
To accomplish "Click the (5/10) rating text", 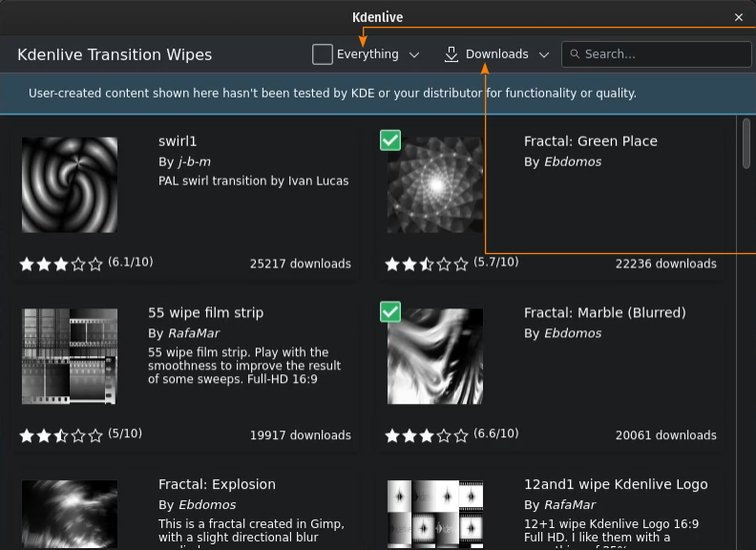I will point(125,434).
